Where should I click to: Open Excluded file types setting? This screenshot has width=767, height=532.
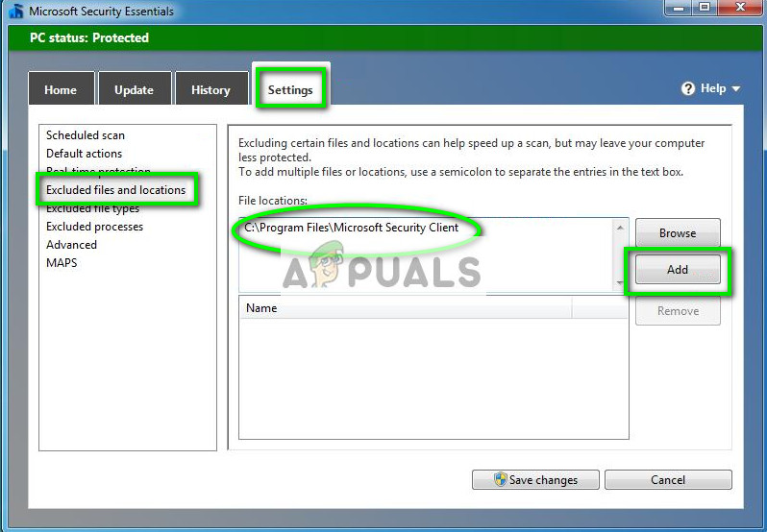click(93, 209)
